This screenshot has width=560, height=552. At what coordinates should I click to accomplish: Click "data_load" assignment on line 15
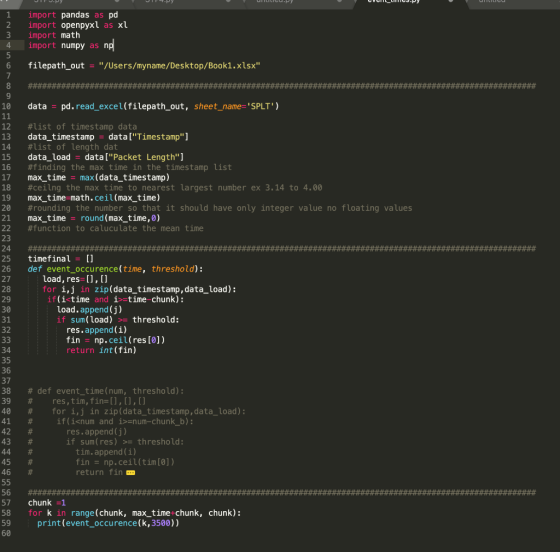[x=49, y=157]
